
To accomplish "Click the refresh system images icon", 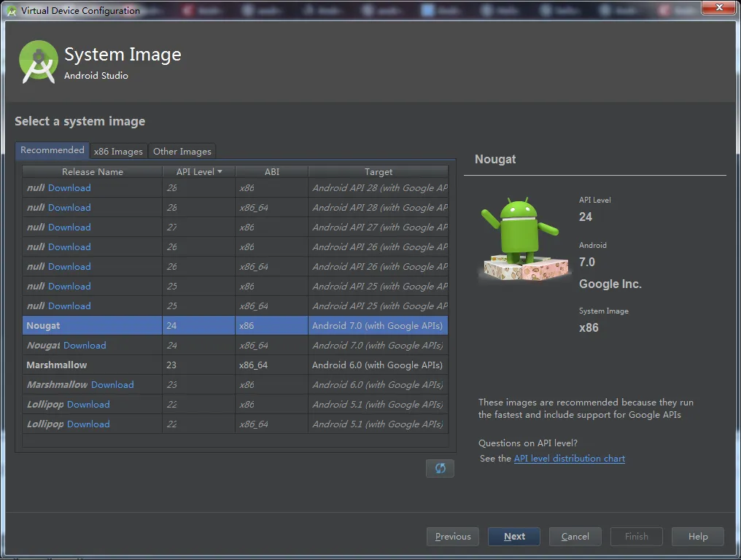I will (440, 468).
